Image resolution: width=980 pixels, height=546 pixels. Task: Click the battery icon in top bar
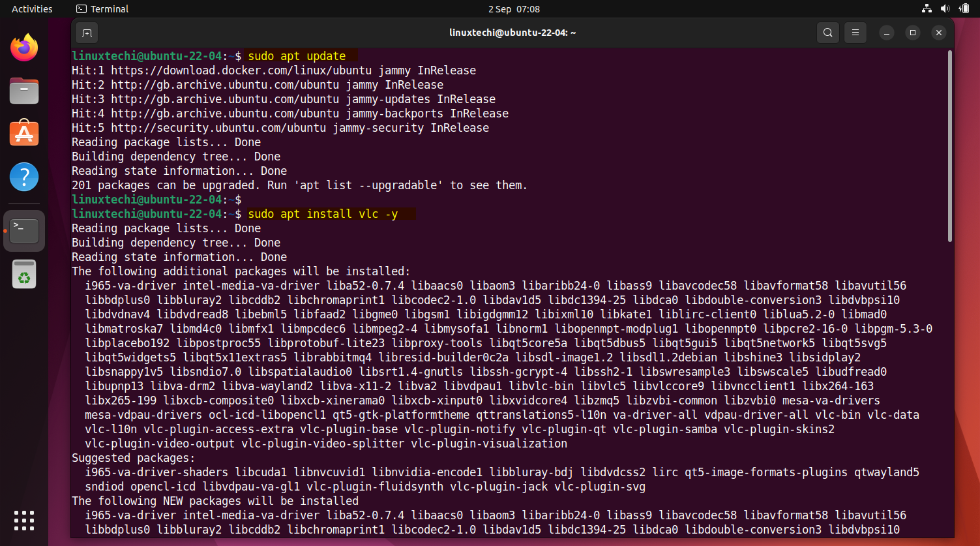click(x=963, y=9)
